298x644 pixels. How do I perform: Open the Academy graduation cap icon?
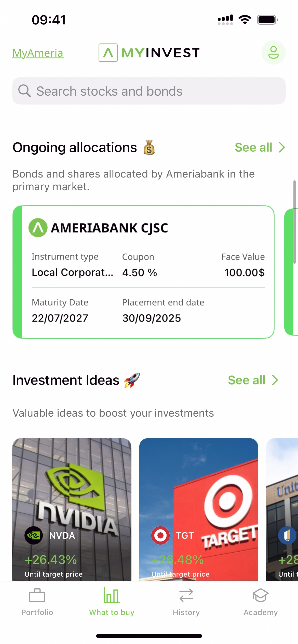pos(260,595)
